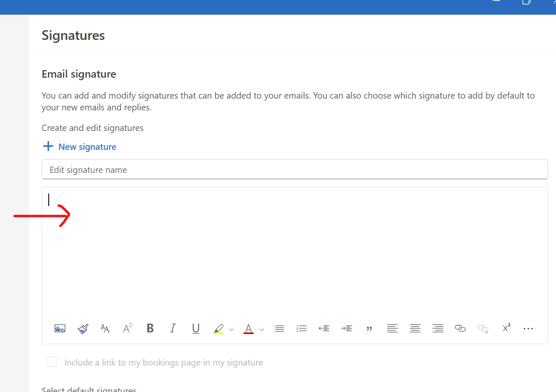The height and width of the screenshot is (392, 556).
Task: Expand the highlight color dropdown arrow
Action: click(x=231, y=329)
